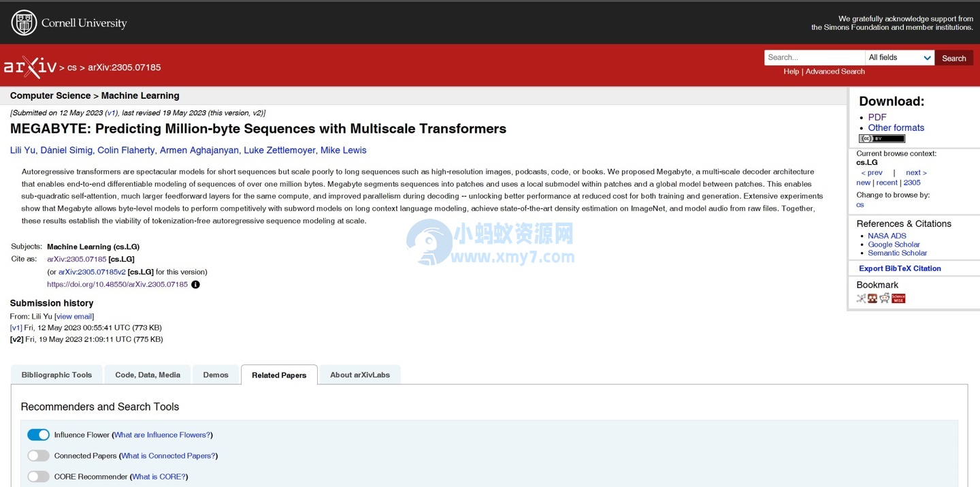Open the Creative Commons BY license badge
980x487 pixels.
tap(881, 139)
